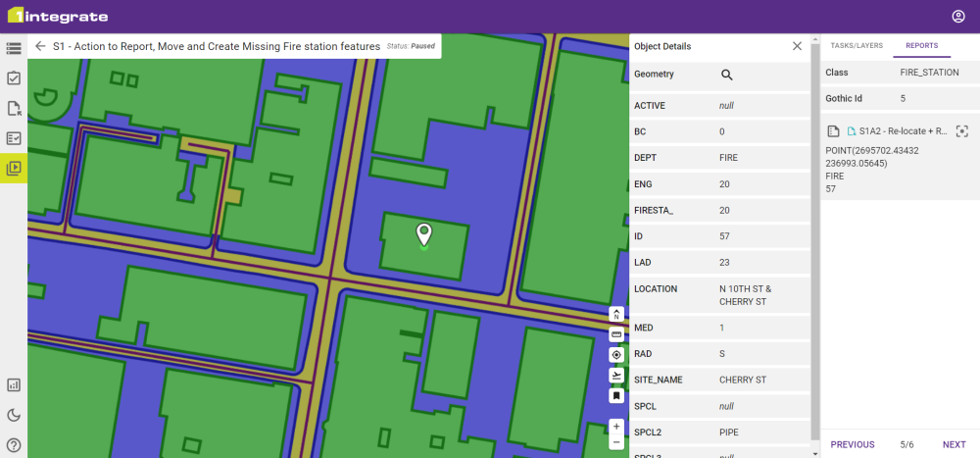980x458 pixels.
Task: Toggle dark mode moon icon
Action: click(14, 415)
